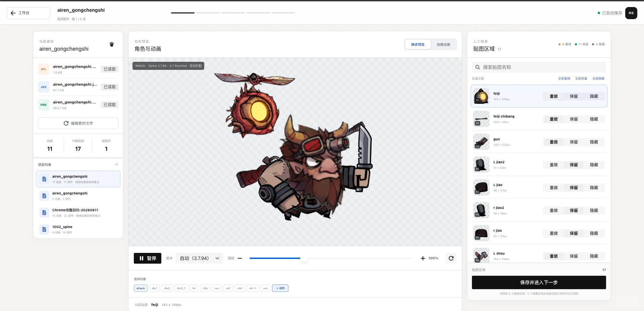
Task: Select the attack animation chip
Action: (141, 288)
